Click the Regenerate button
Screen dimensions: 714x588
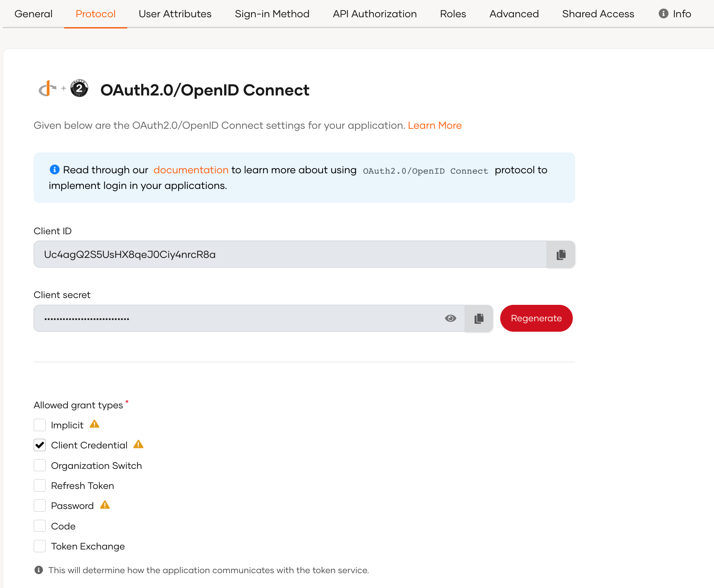536,318
